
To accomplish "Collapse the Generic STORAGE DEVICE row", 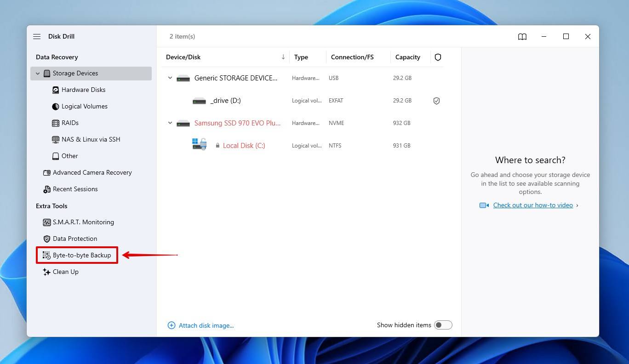I will click(x=170, y=78).
